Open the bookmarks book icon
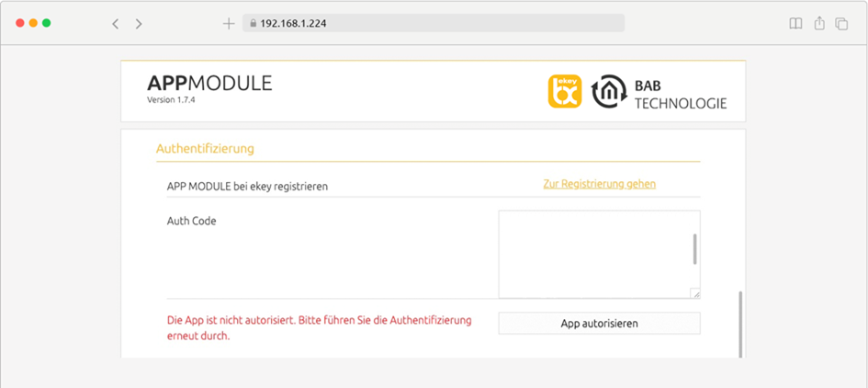 click(795, 23)
